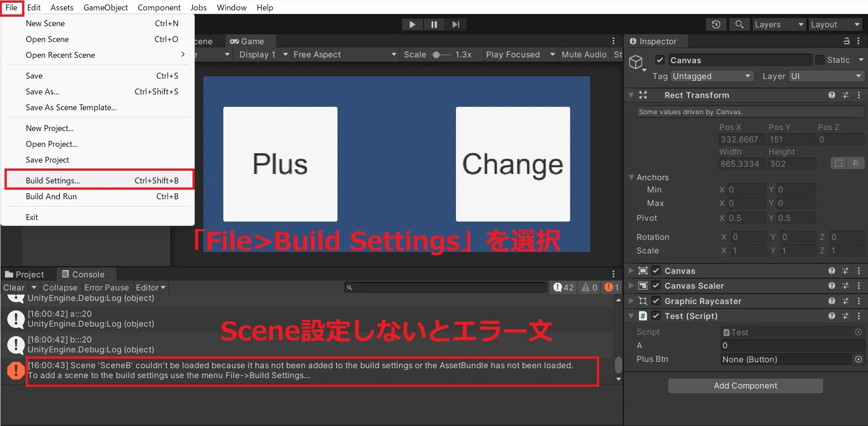Switch to the Project tab
868x426 pixels.
pos(25,274)
